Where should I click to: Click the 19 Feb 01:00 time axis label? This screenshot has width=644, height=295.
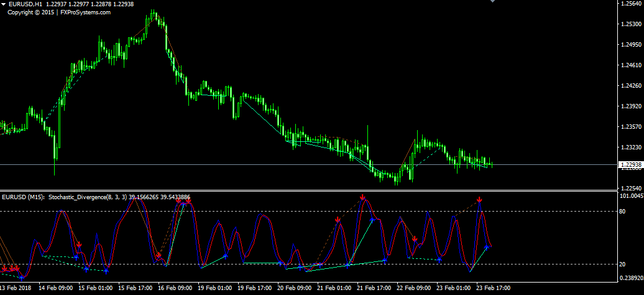[x=216, y=288]
